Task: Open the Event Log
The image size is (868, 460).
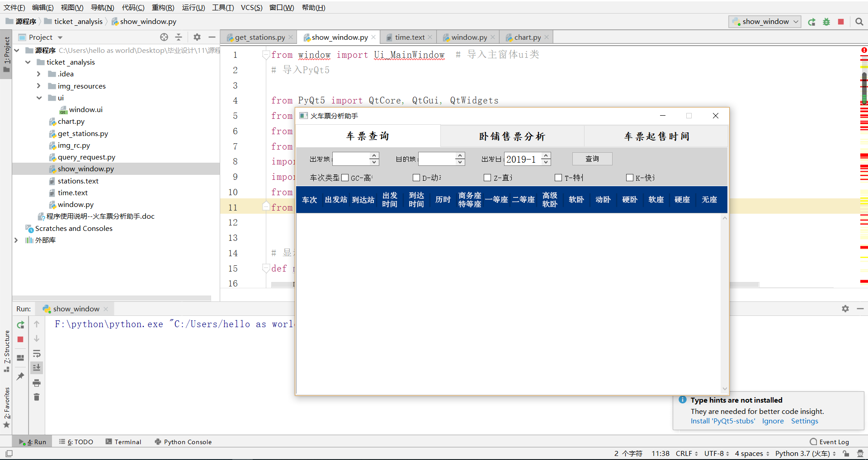Action: pos(830,442)
